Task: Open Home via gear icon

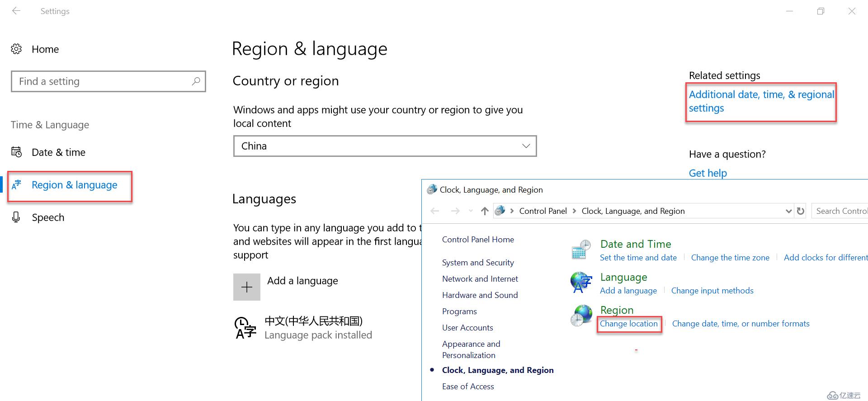Action: coord(16,49)
